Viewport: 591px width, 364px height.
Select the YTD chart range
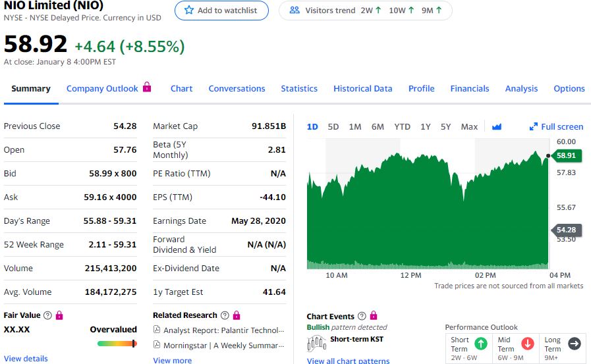pos(402,127)
